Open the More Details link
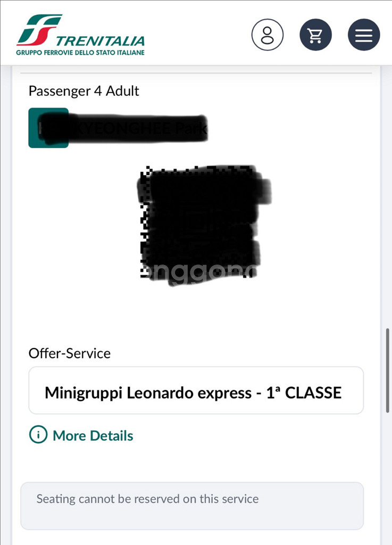Viewport: 392px width, 545px height. click(93, 435)
